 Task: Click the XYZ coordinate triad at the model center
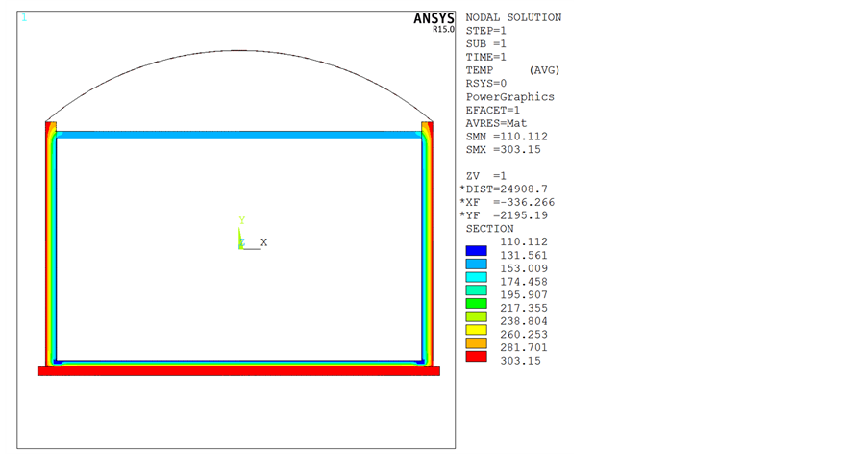248,238
